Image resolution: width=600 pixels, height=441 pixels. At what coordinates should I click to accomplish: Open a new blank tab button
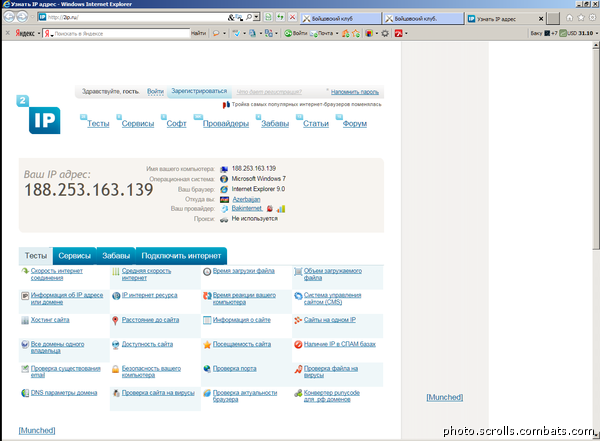pos(553,18)
